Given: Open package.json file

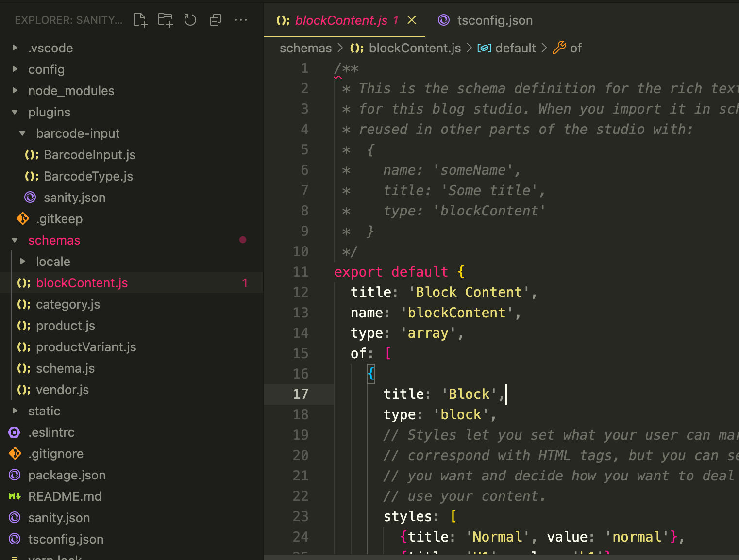Looking at the screenshot, I should click(x=132, y=475).
